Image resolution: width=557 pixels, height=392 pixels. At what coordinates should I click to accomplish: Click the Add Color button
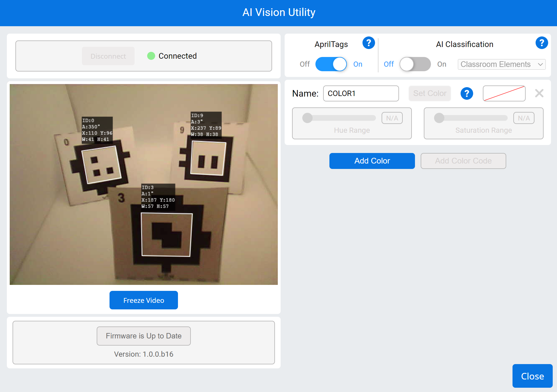click(372, 161)
